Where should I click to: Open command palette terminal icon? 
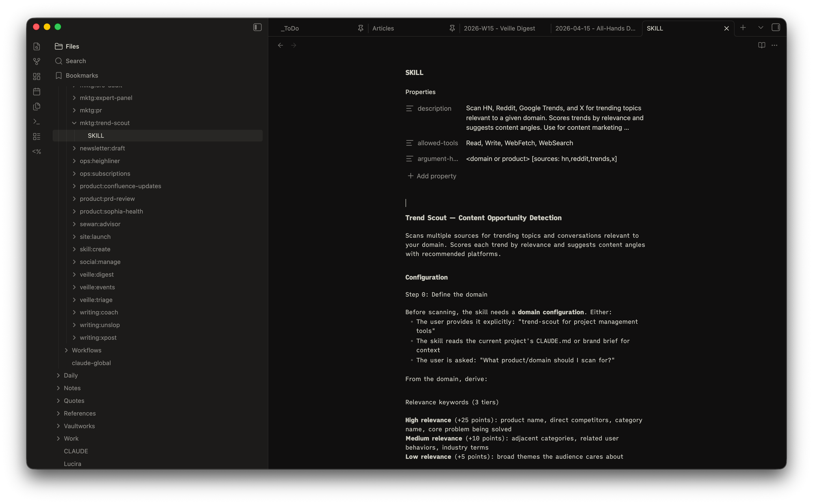click(x=37, y=122)
